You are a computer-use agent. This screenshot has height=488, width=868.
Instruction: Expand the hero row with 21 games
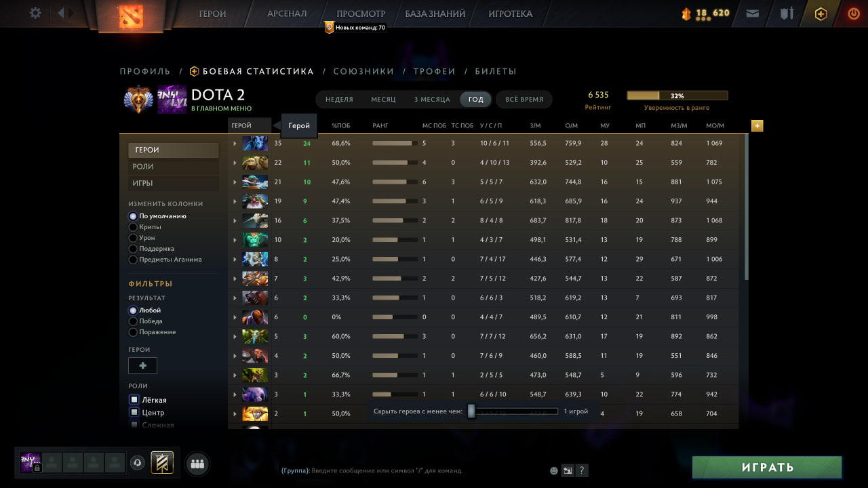click(235, 182)
